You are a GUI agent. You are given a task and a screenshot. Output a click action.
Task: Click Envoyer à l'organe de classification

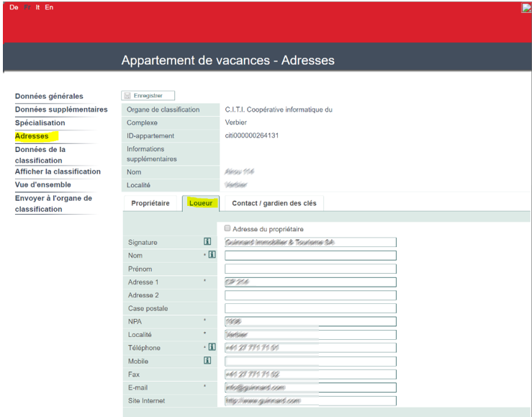pos(53,203)
